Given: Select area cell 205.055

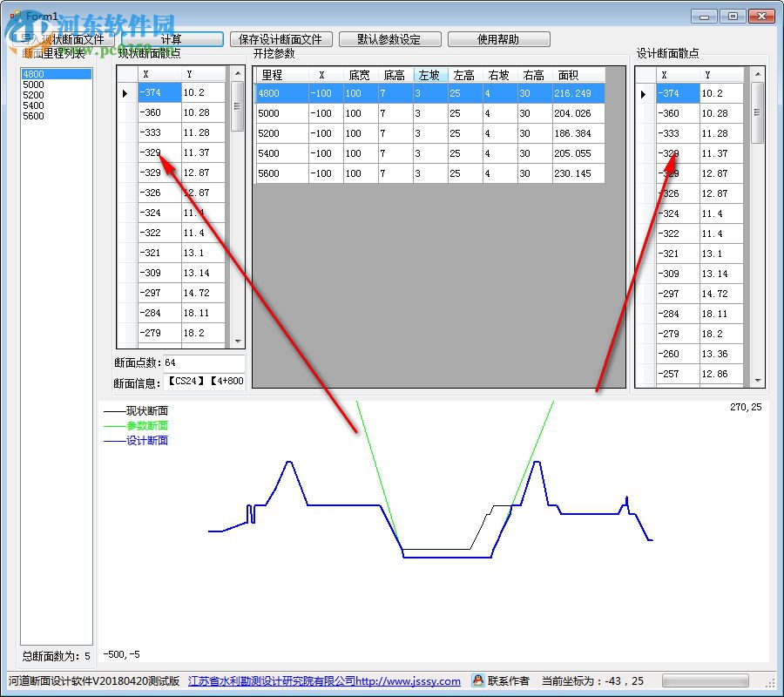Looking at the screenshot, I should pyautogui.click(x=578, y=153).
